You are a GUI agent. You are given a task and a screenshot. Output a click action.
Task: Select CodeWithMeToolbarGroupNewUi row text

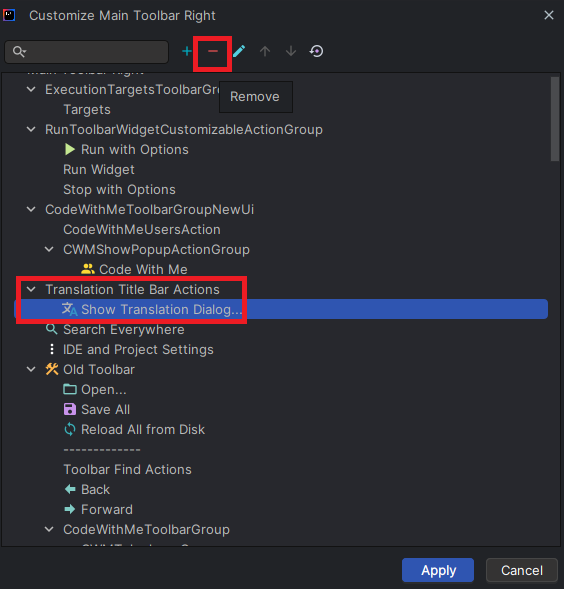coord(150,209)
